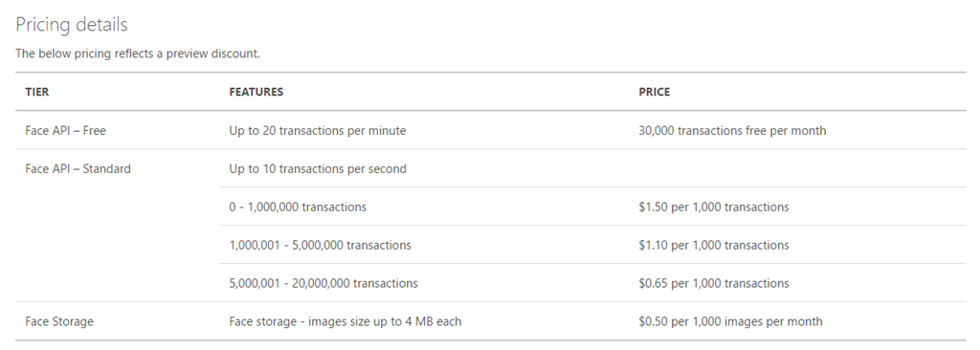Click the $1.10 per 1,000 transactions price
Screen dimensions: 980x350
click(x=714, y=245)
